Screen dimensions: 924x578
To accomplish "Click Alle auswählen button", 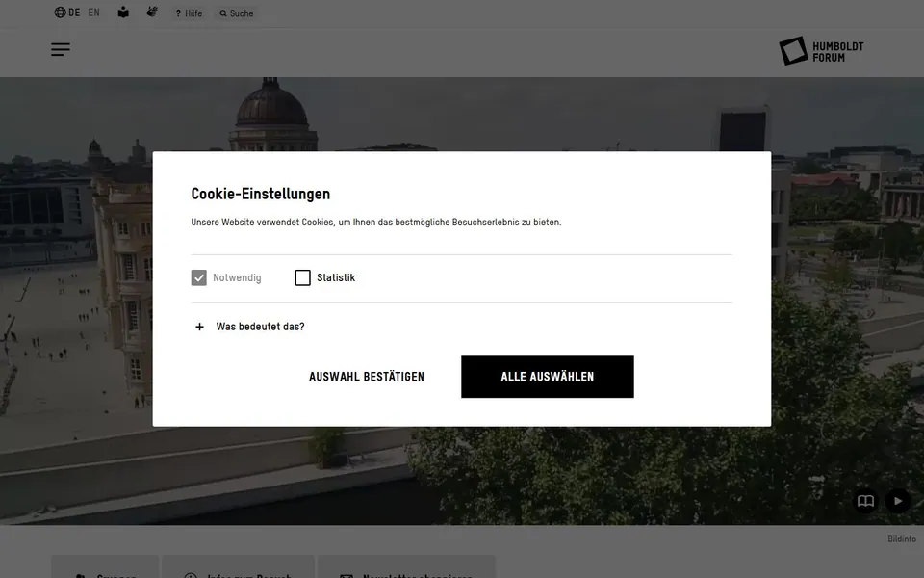I will [548, 377].
